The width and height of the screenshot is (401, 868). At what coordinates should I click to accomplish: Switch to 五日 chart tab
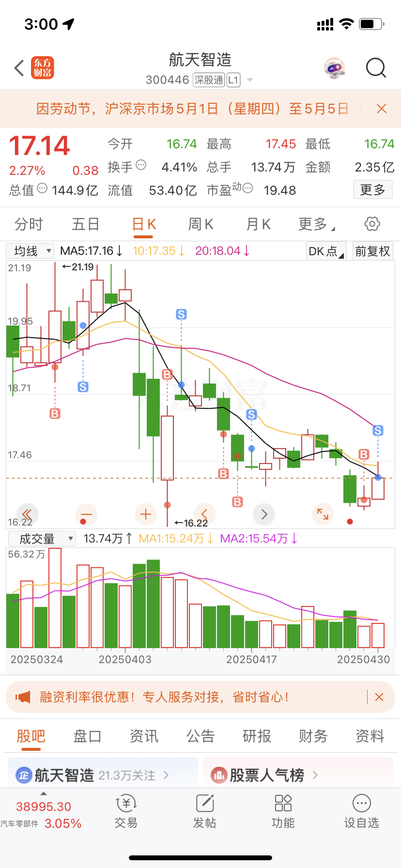pos(86,224)
